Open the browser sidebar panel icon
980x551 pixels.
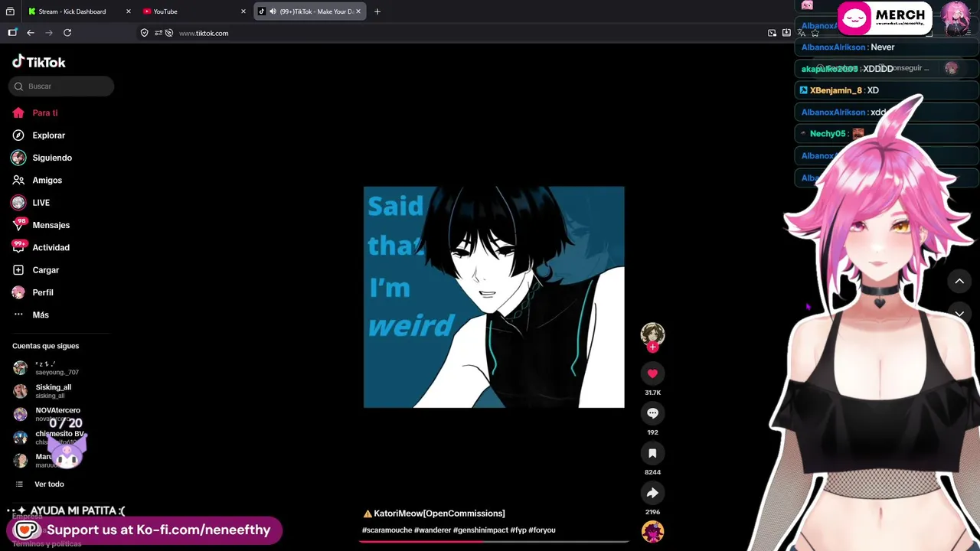pos(12,33)
